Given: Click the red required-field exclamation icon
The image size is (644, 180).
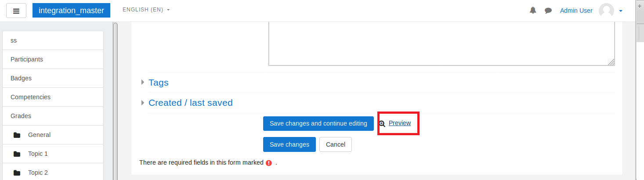Looking at the screenshot, I should click(x=269, y=162).
